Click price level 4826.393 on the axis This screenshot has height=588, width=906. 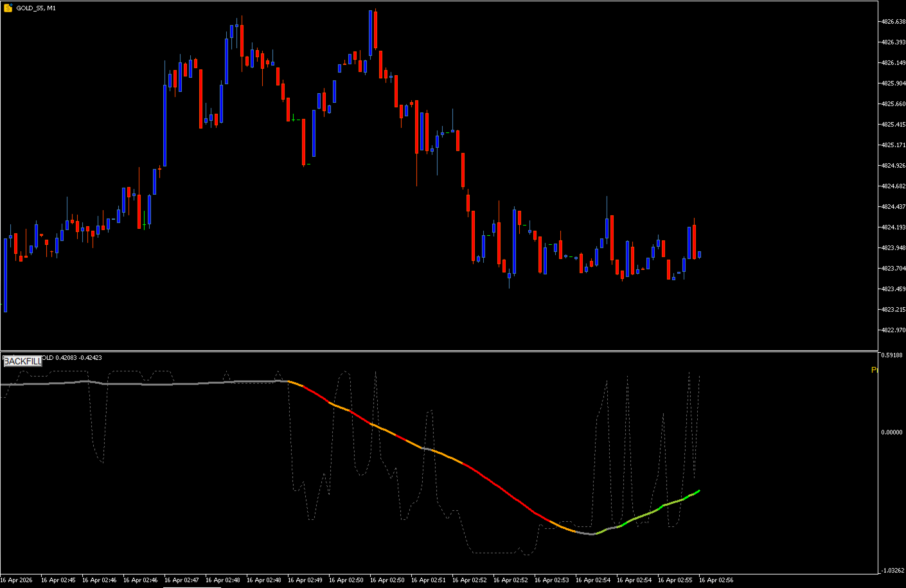[x=893, y=42]
